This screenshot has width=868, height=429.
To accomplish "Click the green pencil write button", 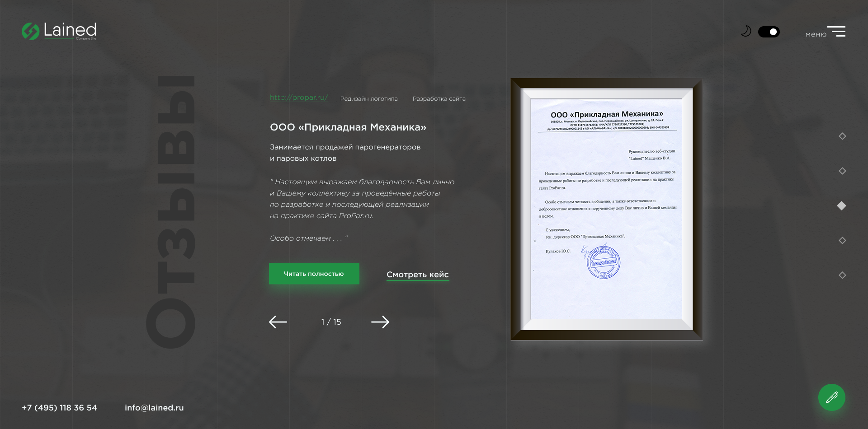I will tap(832, 397).
